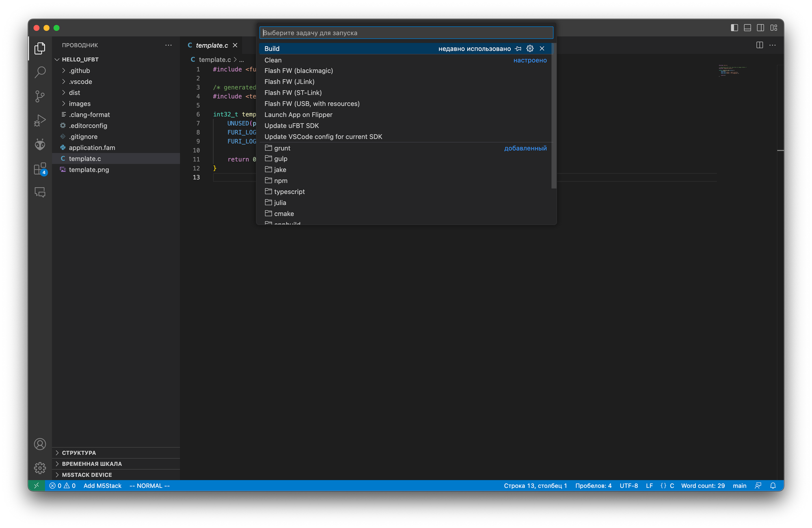Toggle bottom panel layout icon

pyautogui.click(x=747, y=28)
